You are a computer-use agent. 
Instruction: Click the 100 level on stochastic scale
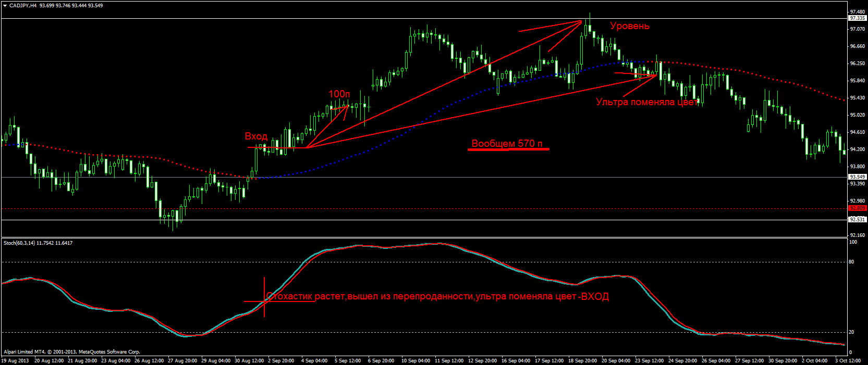(853, 242)
